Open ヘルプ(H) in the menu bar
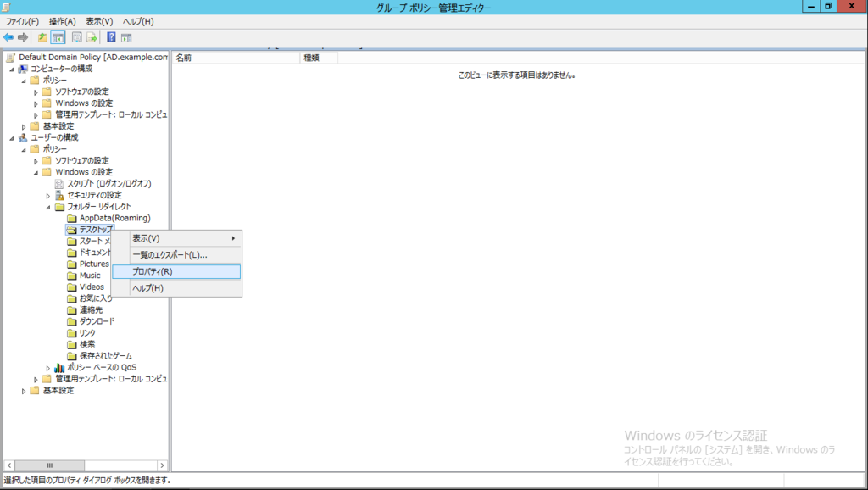The width and height of the screenshot is (868, 490). click(x=138, y=21)
